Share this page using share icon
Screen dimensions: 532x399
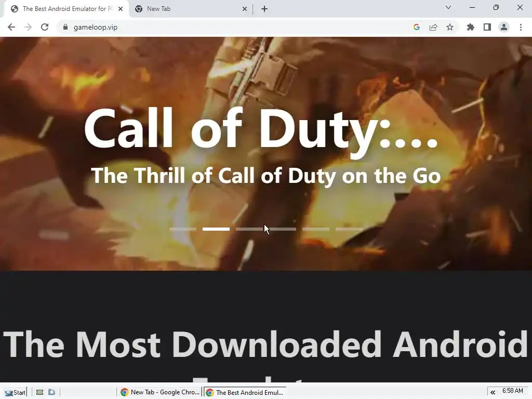coord(433,27)
